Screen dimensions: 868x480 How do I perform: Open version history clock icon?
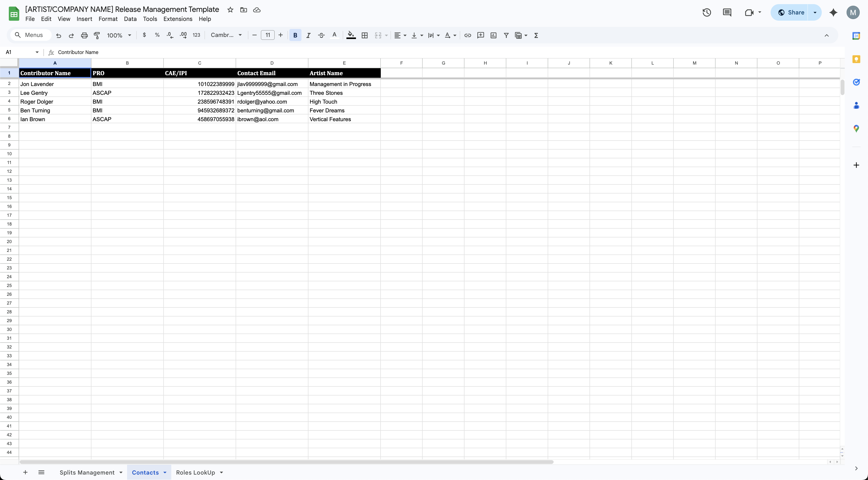click(x=707, y=13)
